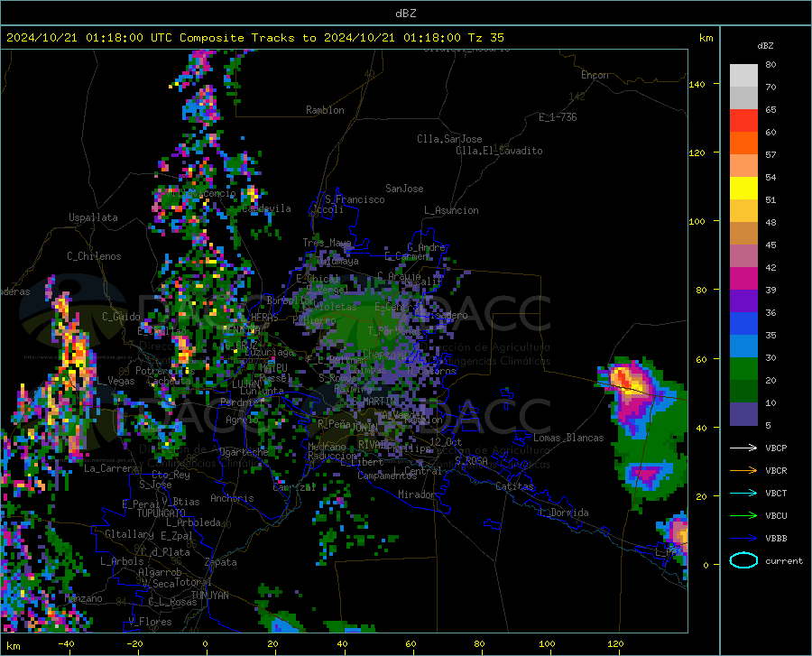Click the C_Chilenos map label
Viewport: 812px width, 656px height.
94,256
